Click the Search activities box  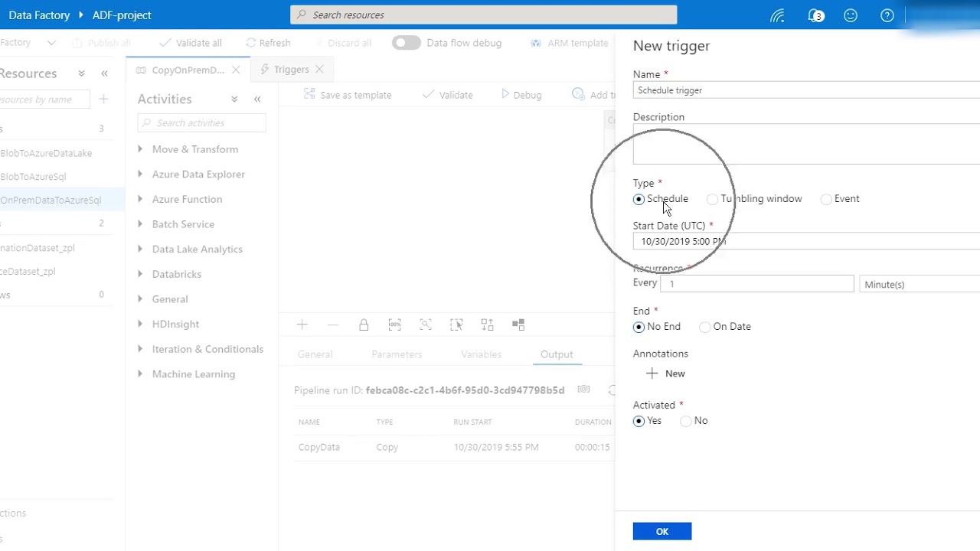(x=202, y=123)
